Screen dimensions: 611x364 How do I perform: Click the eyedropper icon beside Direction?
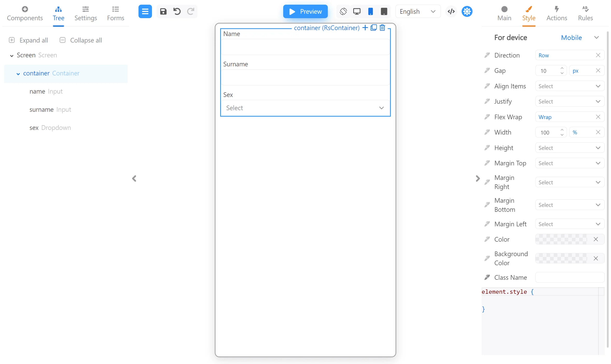487,55
